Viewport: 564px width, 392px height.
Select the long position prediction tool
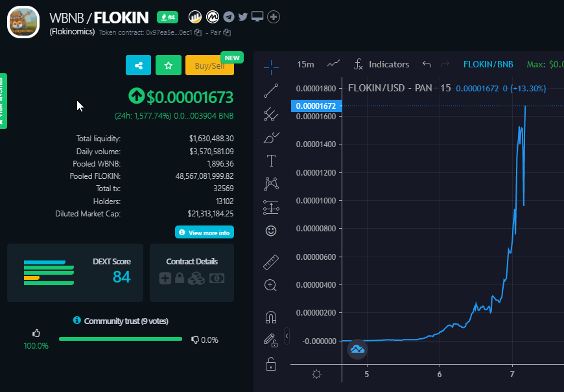271,207
